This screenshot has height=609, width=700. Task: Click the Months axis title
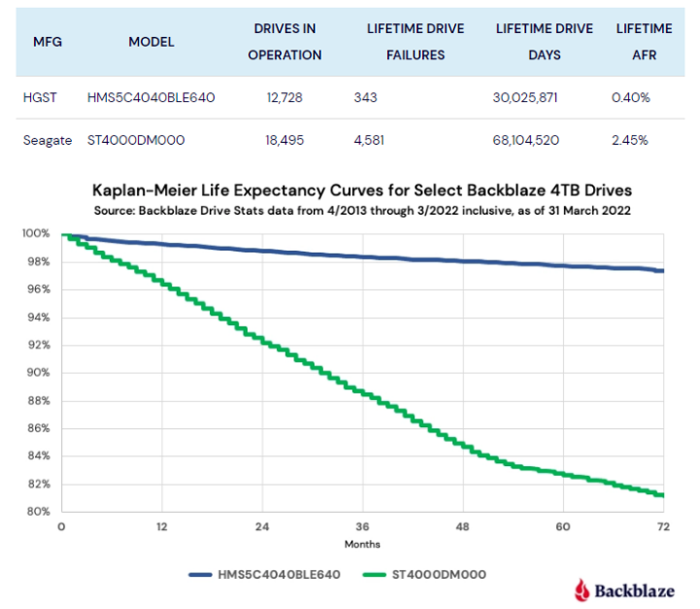[x=363, y=544]
